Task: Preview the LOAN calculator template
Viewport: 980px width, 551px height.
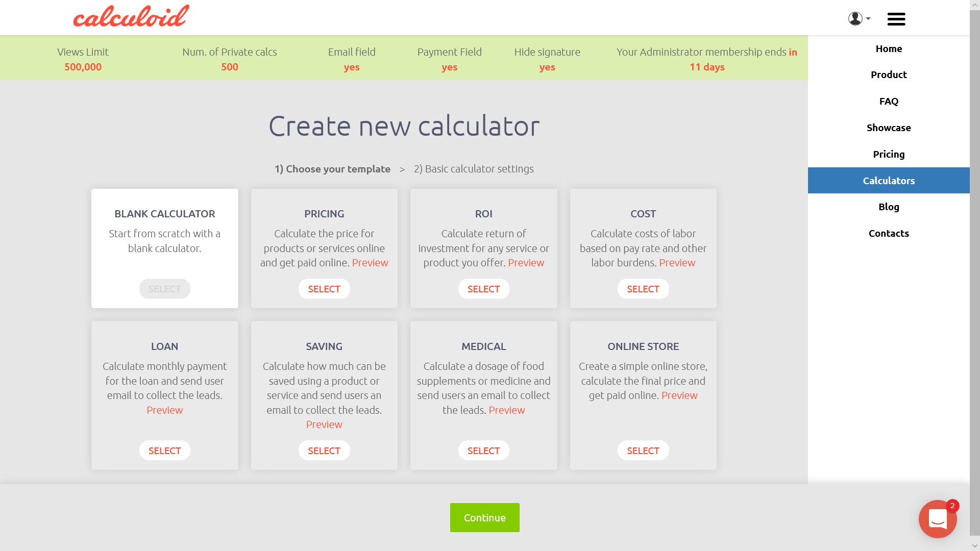Action: [164, 410]
